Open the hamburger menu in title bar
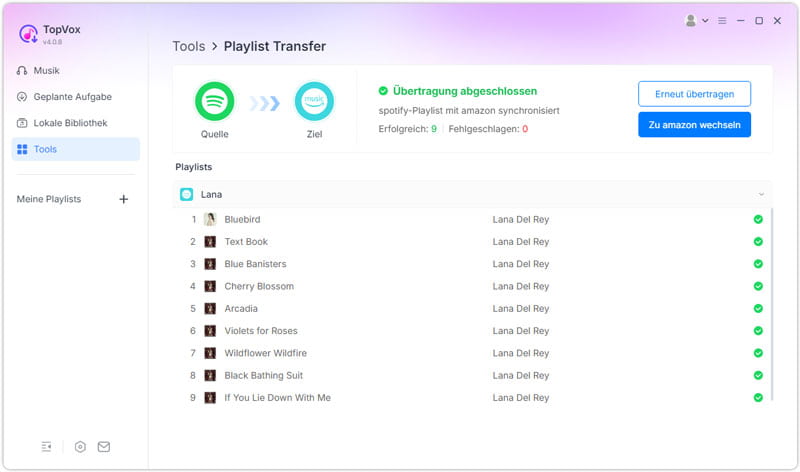Image resolution: width=800 pixels, height=472 pixels. tap(722, 20)
